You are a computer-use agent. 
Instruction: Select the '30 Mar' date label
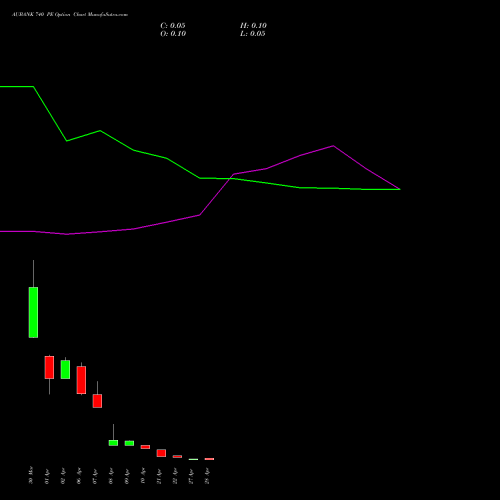31,475
